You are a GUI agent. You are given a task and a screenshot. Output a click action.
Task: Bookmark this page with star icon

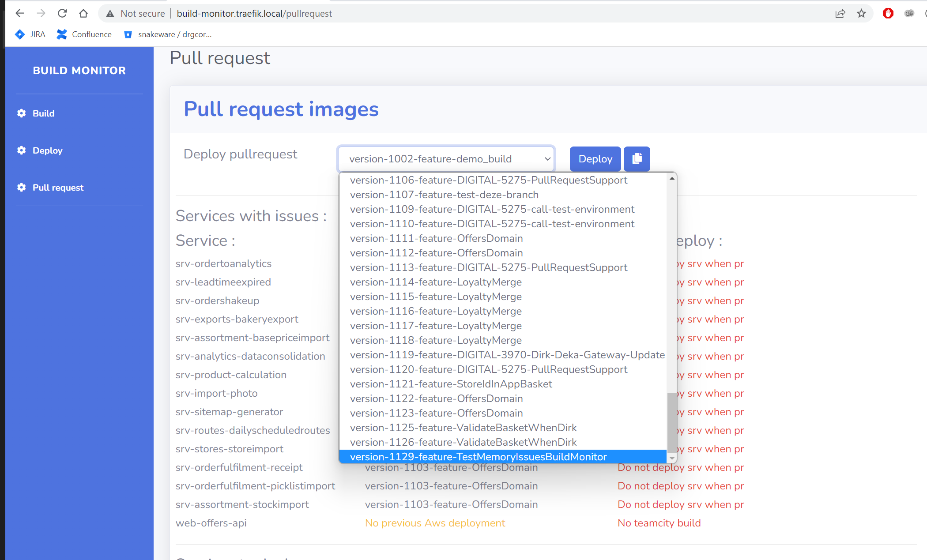[x=861, y=13]
